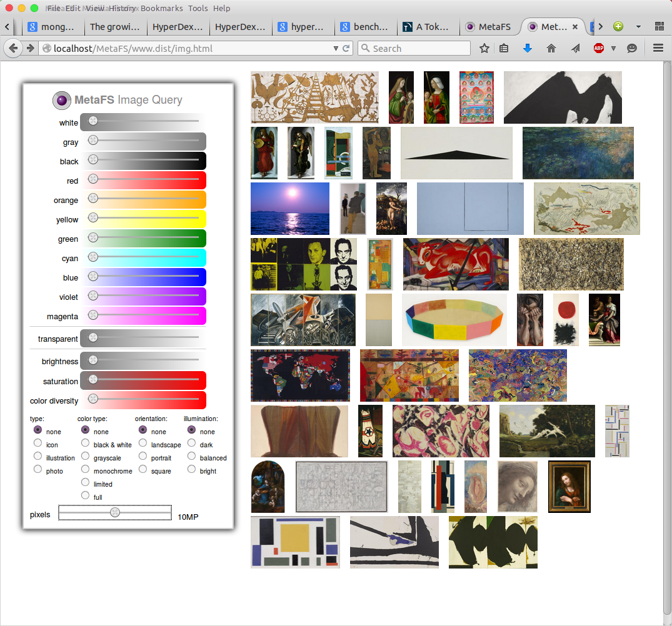Select monochrome color type
This screenshot has width=672, height=626.
(x=85, y=469)
